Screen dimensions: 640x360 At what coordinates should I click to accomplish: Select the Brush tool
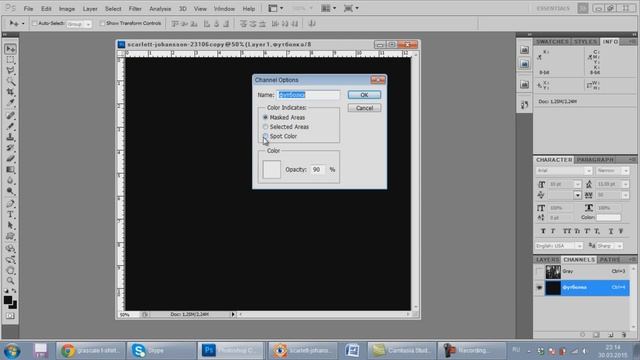click(x=10, y=126)
